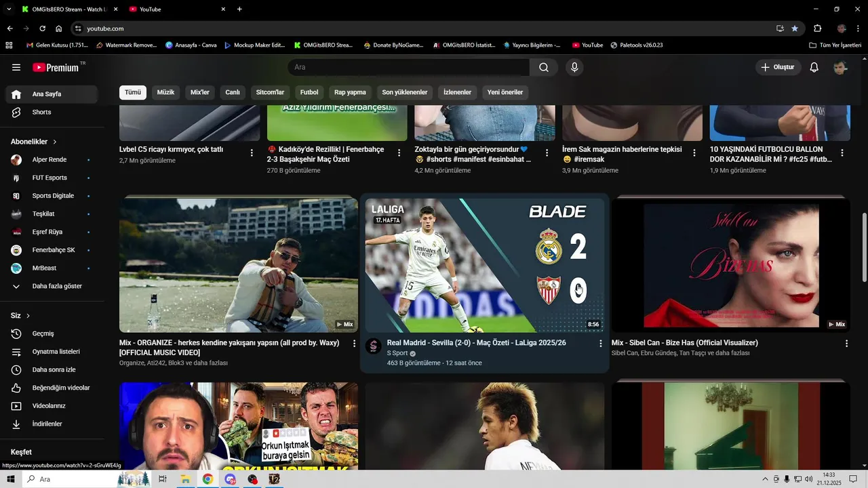868x488 pixels.
Task: Open Teşkilat channel subscription
Action: [x=52, y=213]
